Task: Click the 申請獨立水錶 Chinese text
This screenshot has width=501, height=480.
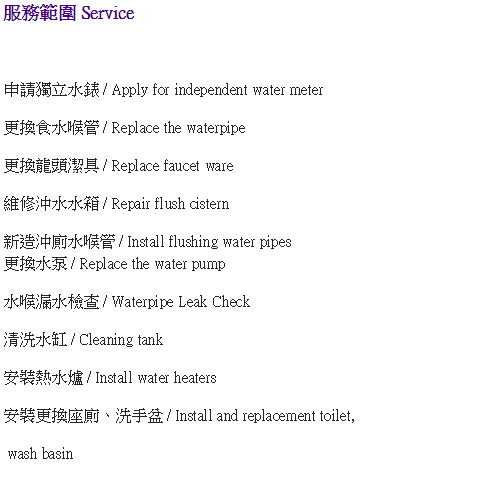Action: [52, 90]
